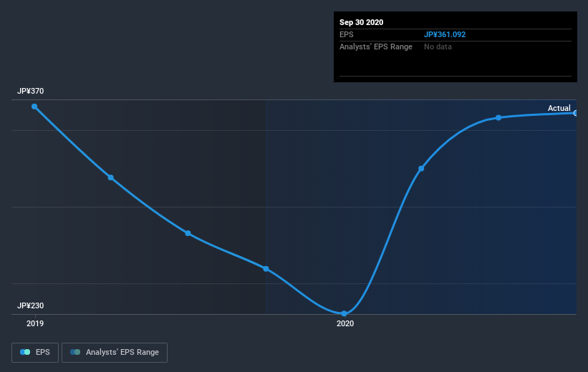Click the Actual label on chart
Screen dimensions: 588x372
[559, 108]
